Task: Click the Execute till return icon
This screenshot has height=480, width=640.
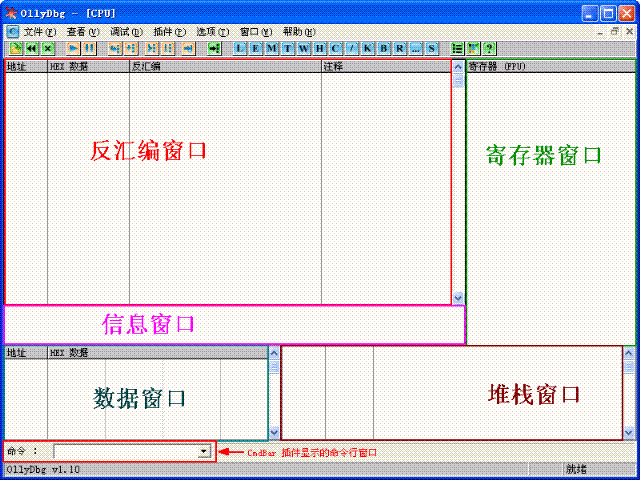Action: pos(188,49)
